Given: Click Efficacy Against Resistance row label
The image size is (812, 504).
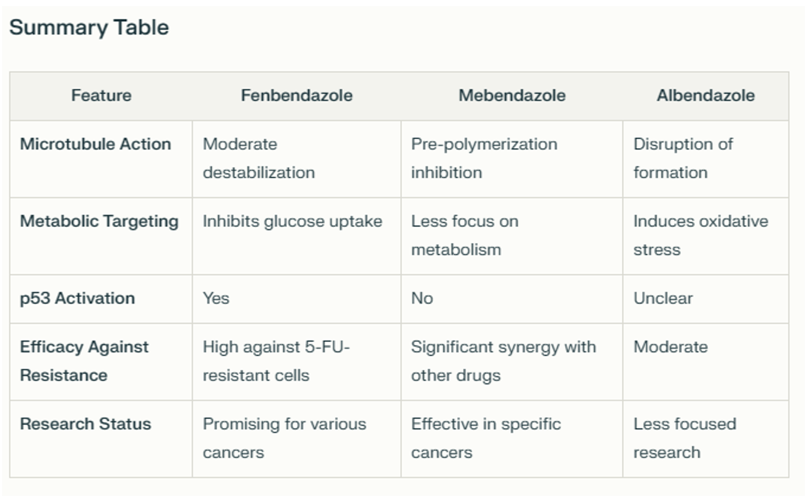Looking at the screenshot, I should point(84,361).
